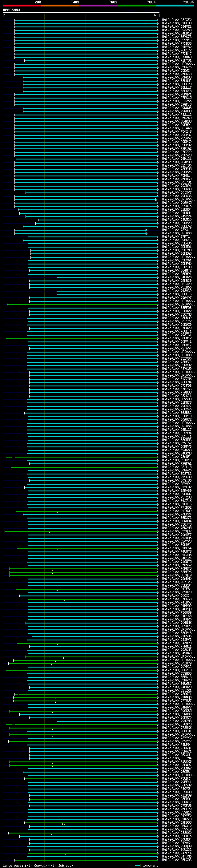
Task: Click hit label UniRef100_O23255
Action: pos(176,101)
